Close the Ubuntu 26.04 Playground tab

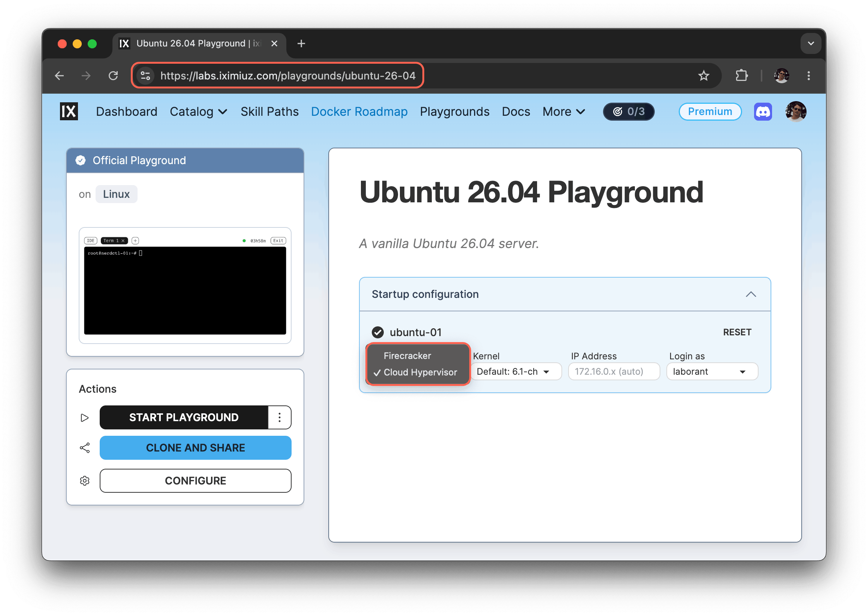[274, 43]
